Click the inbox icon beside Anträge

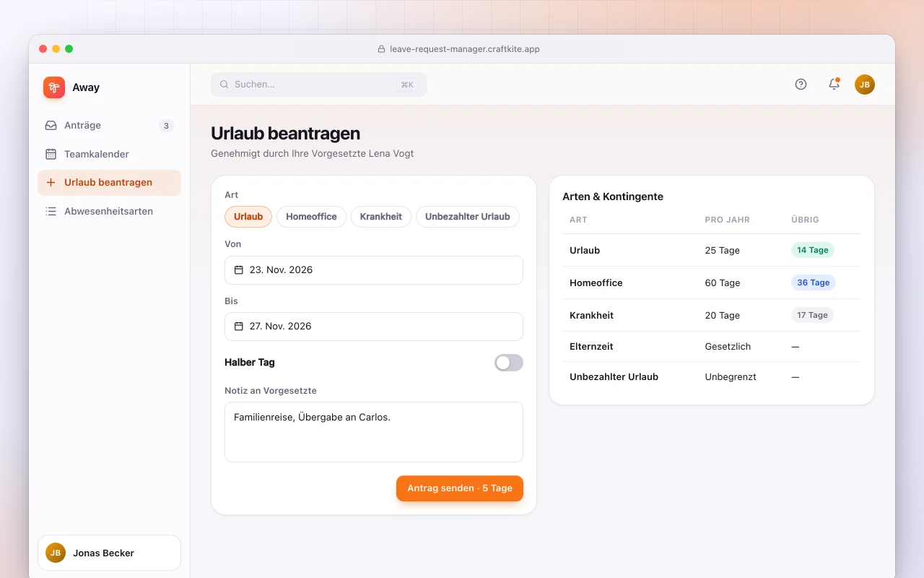pyautogui.click(x=51, y=126)
